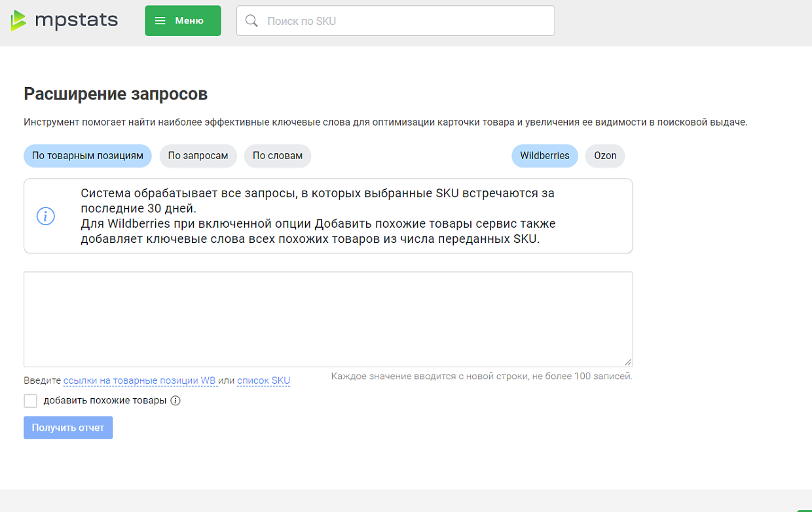Switch to the По запросам tab
This screenshot has width=812, height=512.
pyautogui.click(x=198, y=156)
